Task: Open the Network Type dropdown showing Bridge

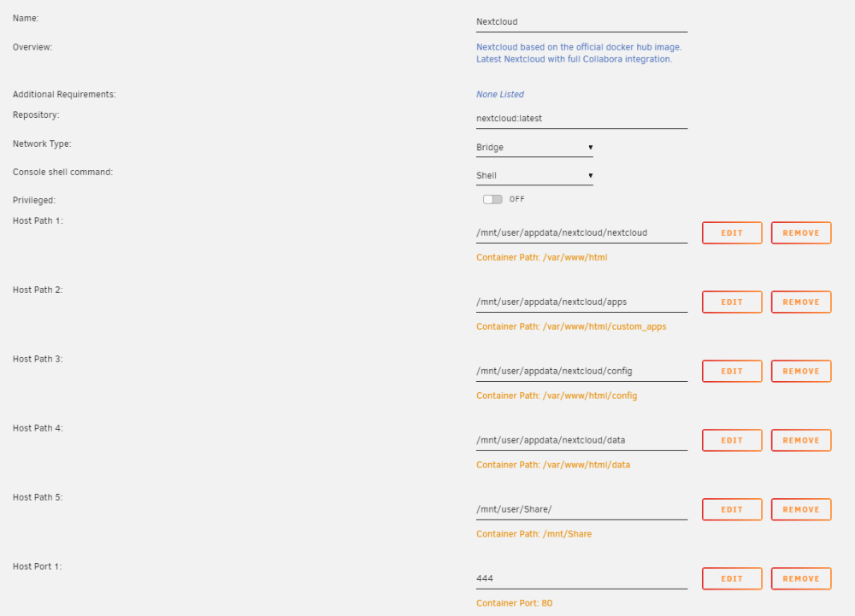Action: pos(534,148)
